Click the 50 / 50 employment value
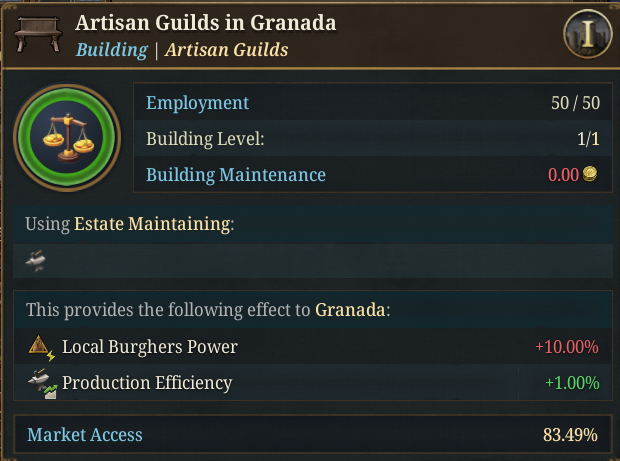Viewport: 620px width, 461px height. pos(574,103)
